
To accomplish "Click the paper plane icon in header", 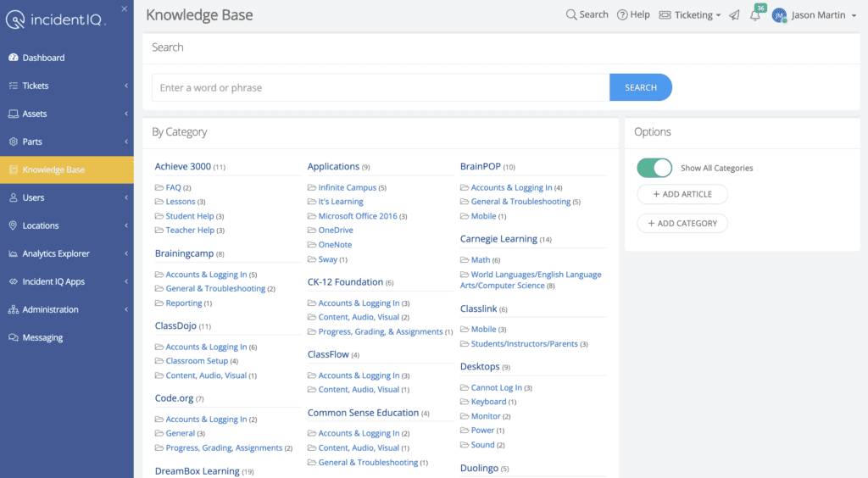I will click(x=734, y=15).
